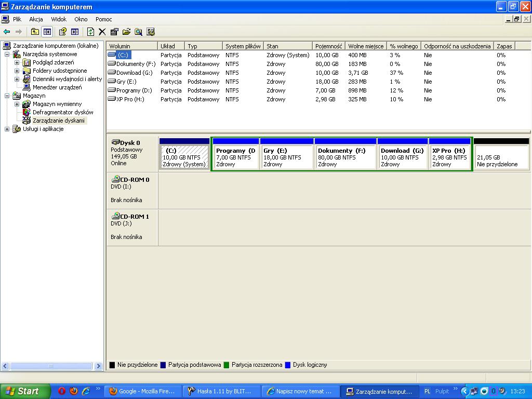Click the blue Dysk logiczny legend swatch
532x399 pixels.
pos(288,365)
